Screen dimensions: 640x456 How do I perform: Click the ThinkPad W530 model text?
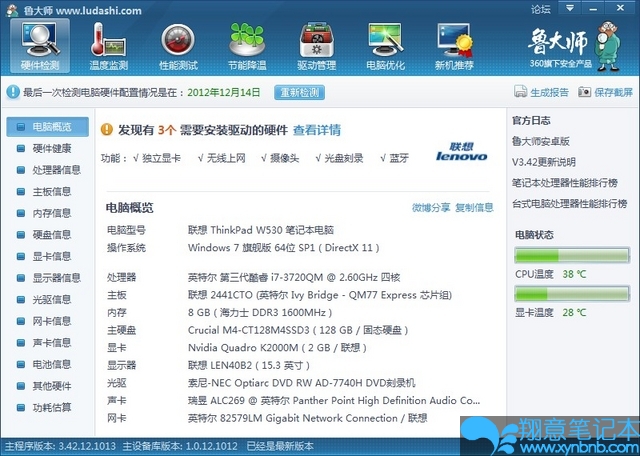click(261, 230)
